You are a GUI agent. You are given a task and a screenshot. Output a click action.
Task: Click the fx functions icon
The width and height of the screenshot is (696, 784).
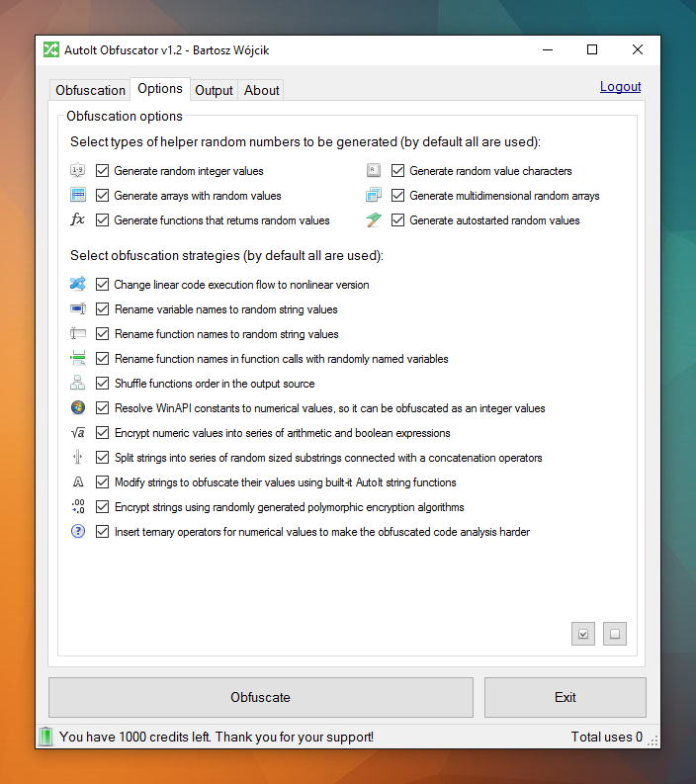[x=77, y=220]
